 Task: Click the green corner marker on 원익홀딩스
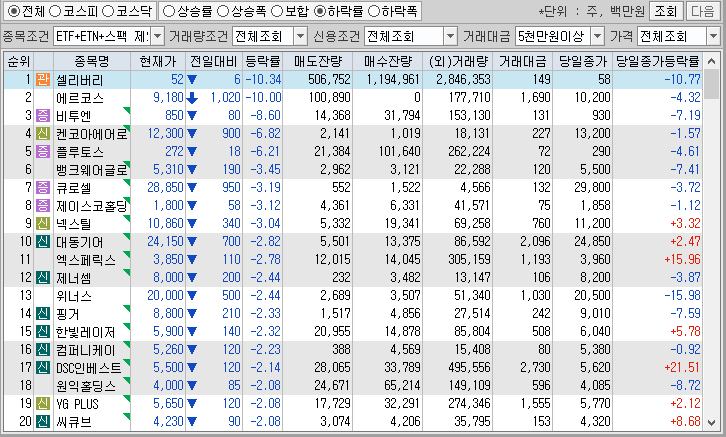click(x=127, y=380)
